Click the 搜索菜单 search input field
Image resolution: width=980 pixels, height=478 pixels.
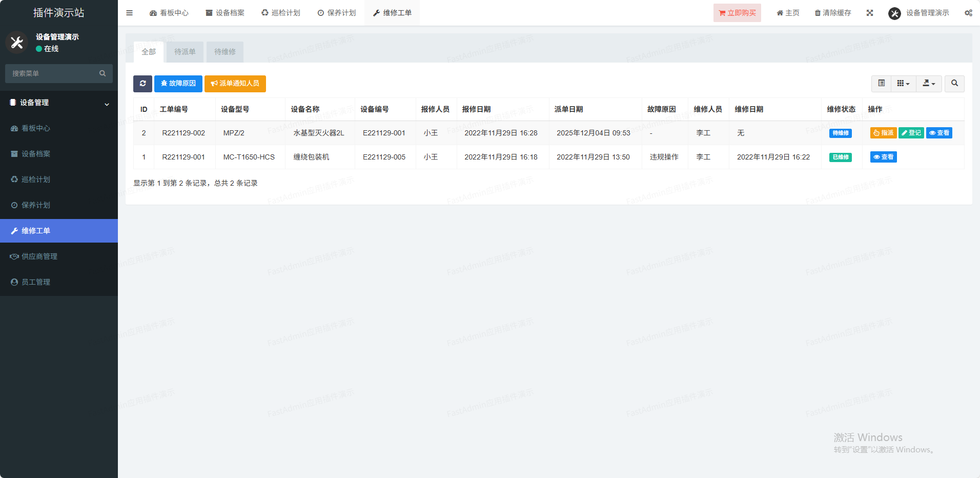51,73
